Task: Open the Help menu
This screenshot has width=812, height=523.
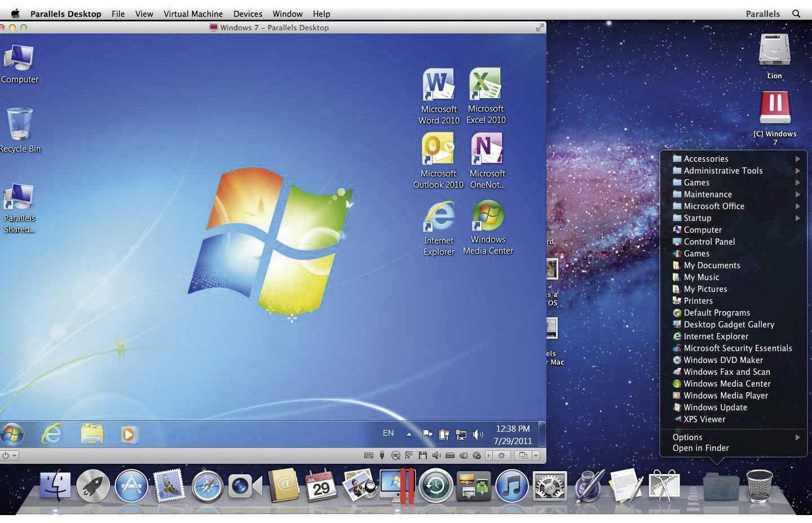Action: tap(321, 14)
